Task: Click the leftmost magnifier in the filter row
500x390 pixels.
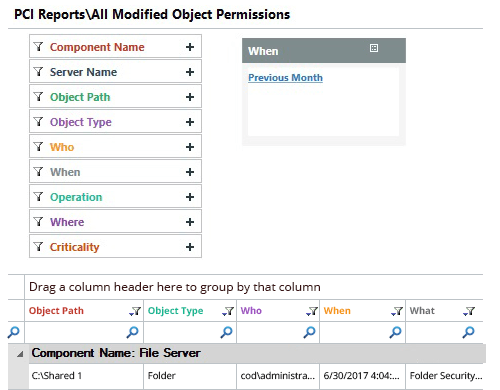Action: (x=14, y=332)
